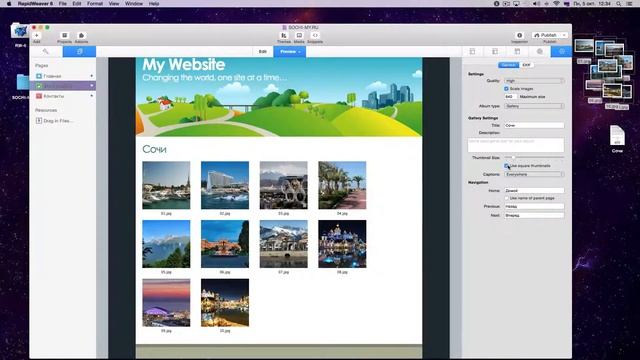This screenshot has width=640, height=360.
Task: Select the EXIF segment in inspector
Action: [527, 65]
